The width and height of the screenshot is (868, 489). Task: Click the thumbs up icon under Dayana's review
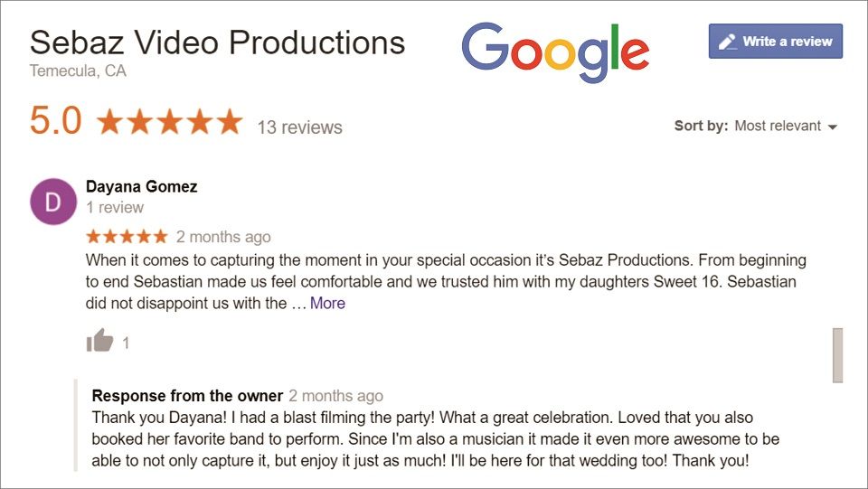click(99, 341)
